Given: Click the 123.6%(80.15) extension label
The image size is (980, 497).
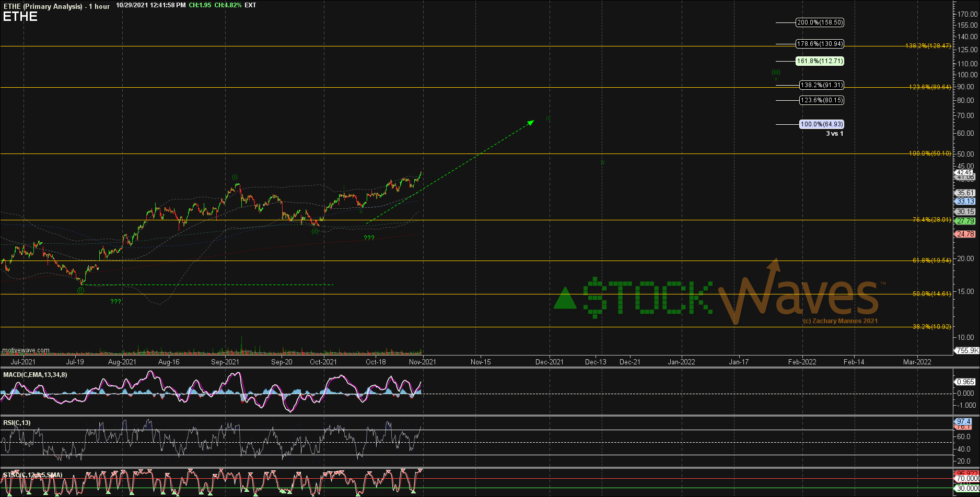Looking at the screenshot, I should point(821,100).
